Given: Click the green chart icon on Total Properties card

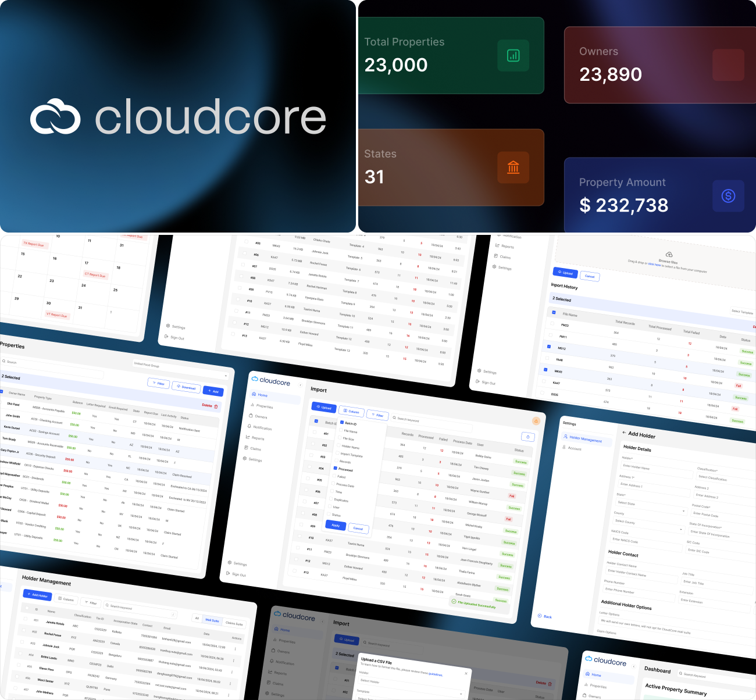Looking at the screenshot, I should [513, 55].
